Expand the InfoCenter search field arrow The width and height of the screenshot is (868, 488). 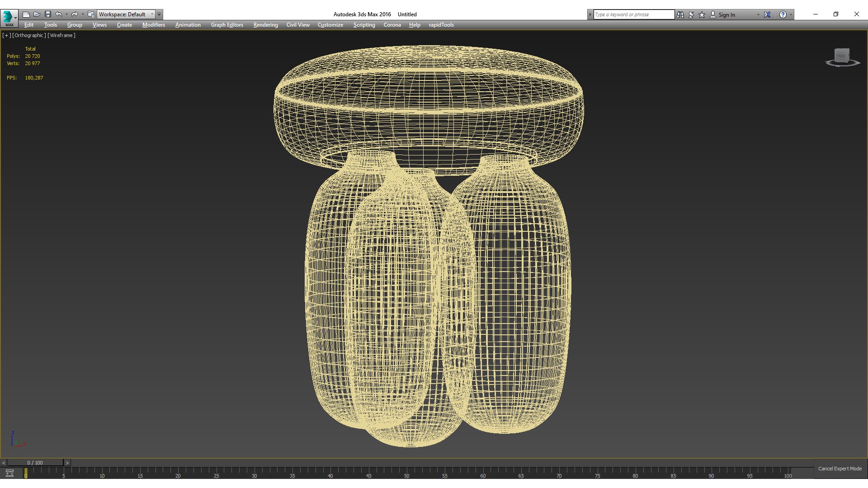pos(590,14)
